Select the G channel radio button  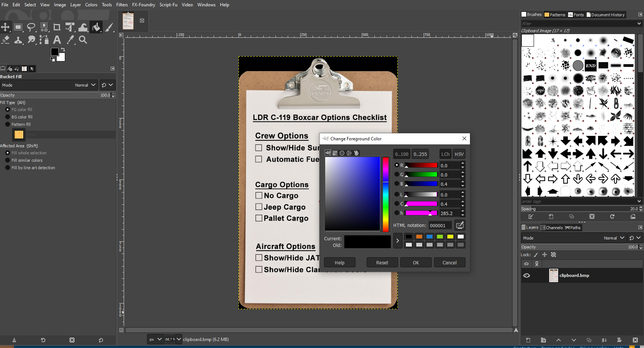click(397, 174)
